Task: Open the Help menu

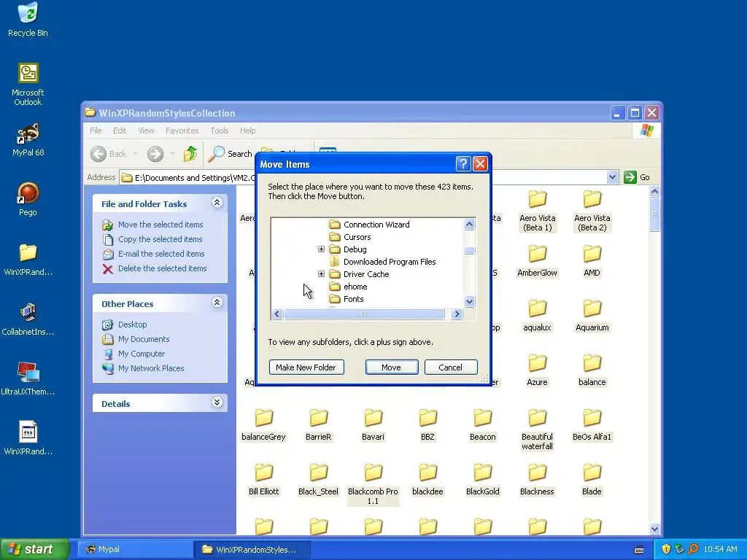Action: [x=248, y=131]
